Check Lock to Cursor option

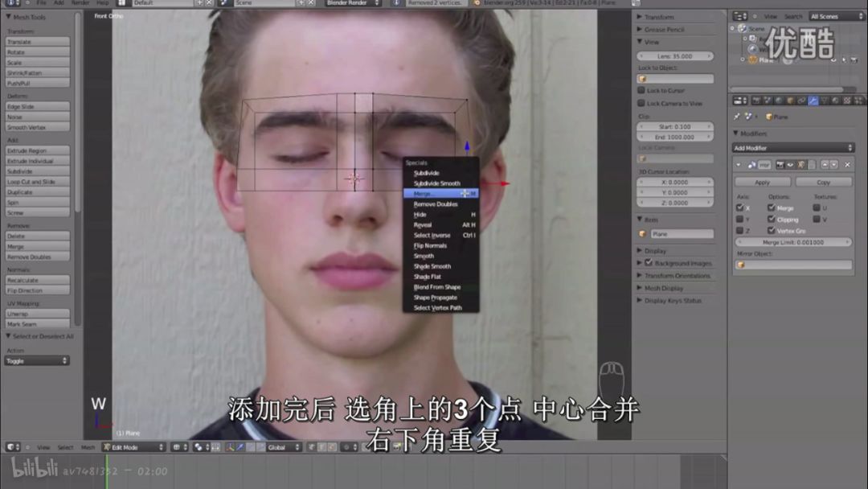click(x=641, y=90)
